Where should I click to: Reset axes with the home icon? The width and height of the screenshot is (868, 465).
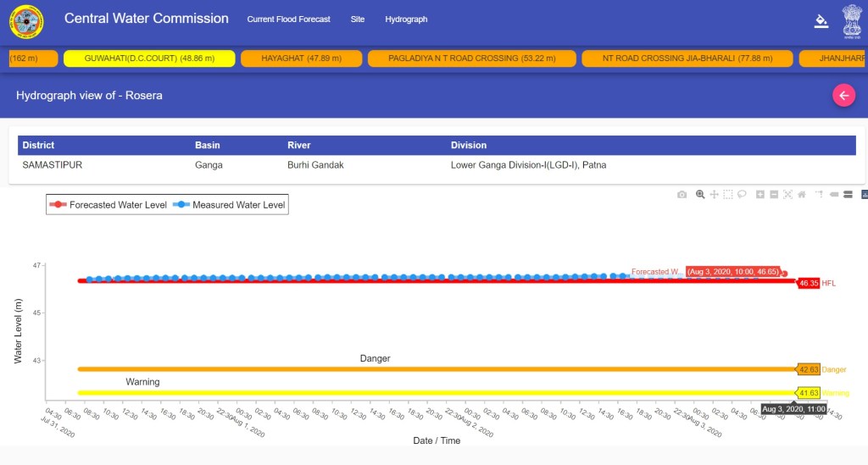[801, 195]
